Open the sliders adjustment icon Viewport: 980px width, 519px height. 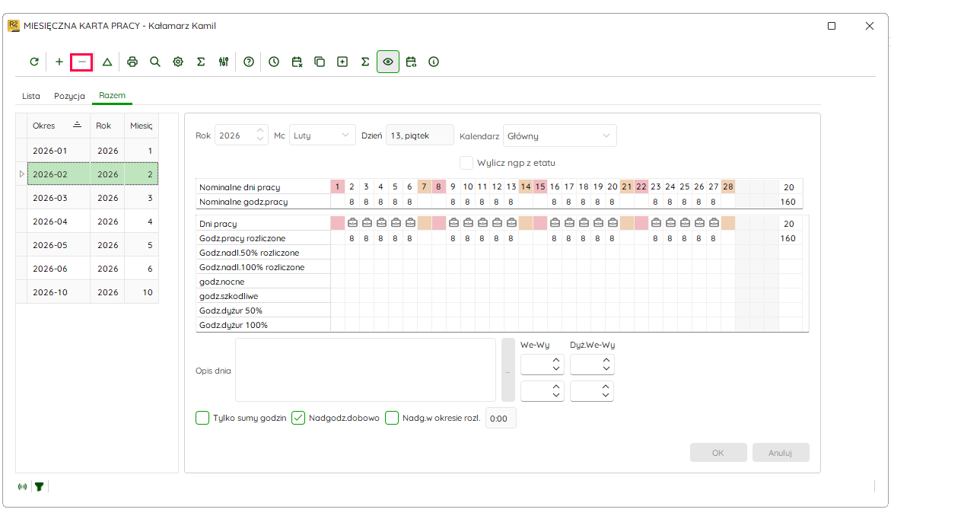224,62
